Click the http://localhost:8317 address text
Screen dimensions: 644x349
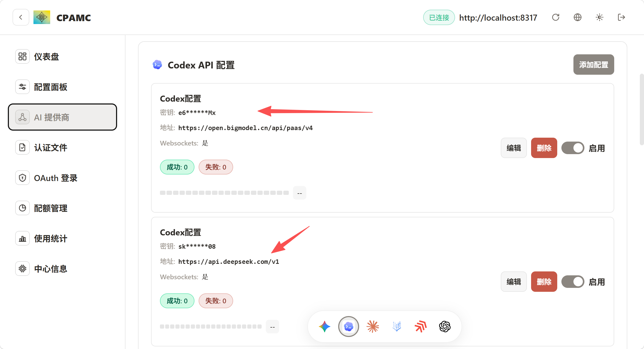coord(498,18)
